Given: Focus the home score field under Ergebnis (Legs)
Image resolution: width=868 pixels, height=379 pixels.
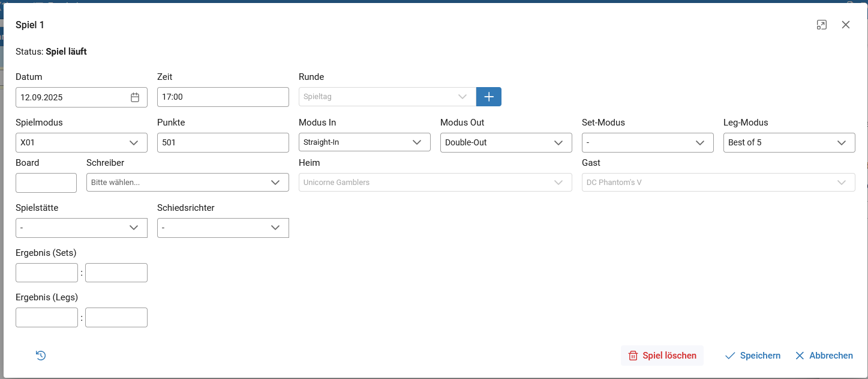Looking at the screenshot, I should (47, 317).
